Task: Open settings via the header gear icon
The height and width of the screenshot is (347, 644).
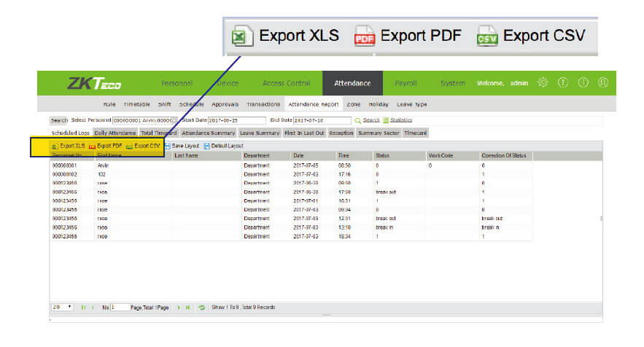Action: tap(542, 83)
